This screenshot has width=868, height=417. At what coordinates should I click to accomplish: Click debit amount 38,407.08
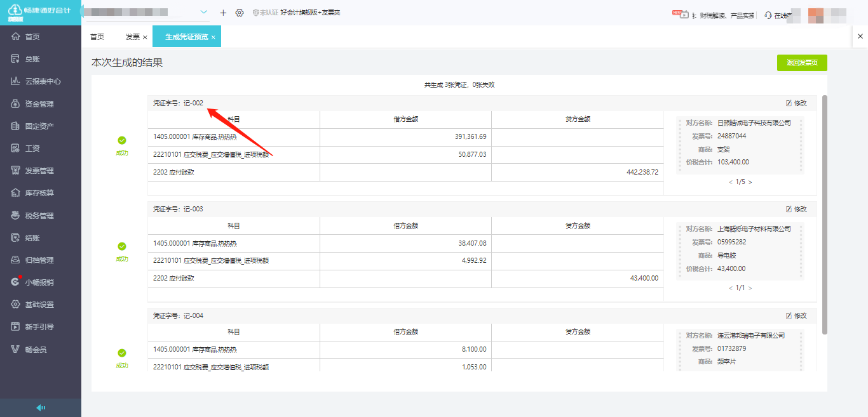[472, 243]
